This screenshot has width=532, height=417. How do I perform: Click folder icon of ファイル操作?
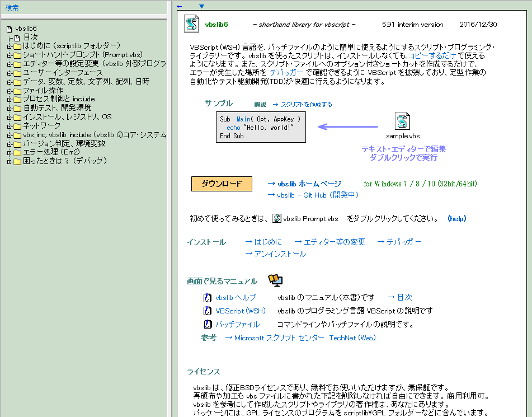(x=17, y=91)
